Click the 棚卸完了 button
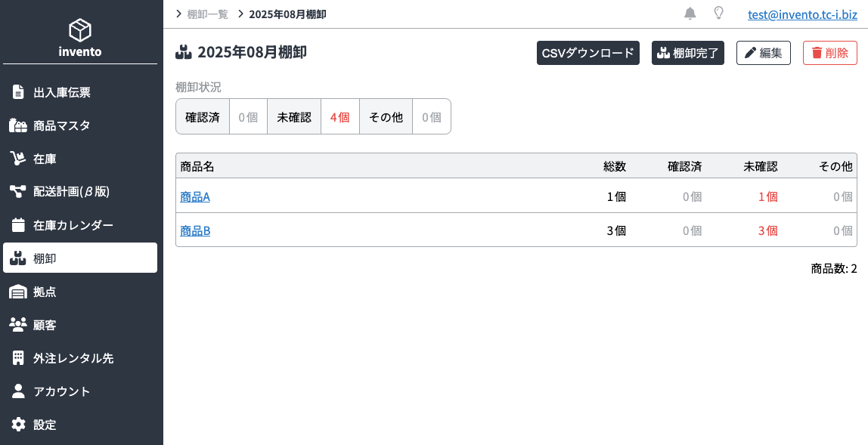The height and width of the screenshot is (445, 868). (x=687, y=53)
